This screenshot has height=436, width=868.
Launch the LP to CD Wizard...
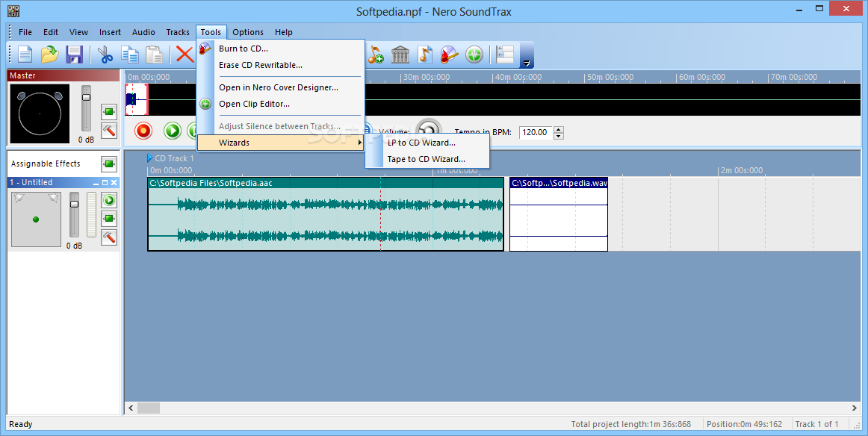(427, 143)
